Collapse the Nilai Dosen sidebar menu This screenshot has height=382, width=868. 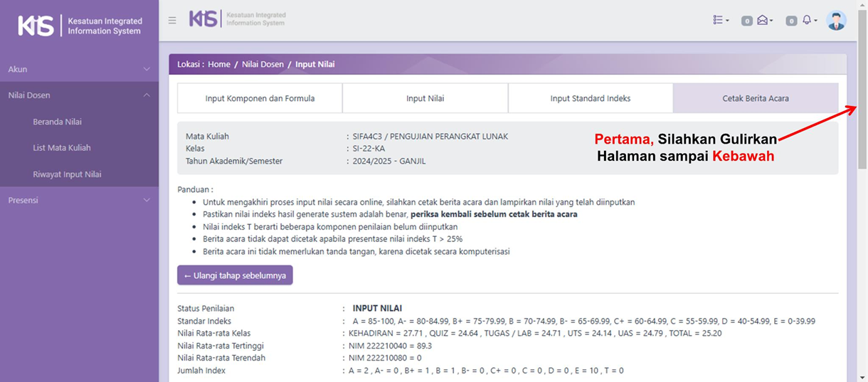(79, 95)
